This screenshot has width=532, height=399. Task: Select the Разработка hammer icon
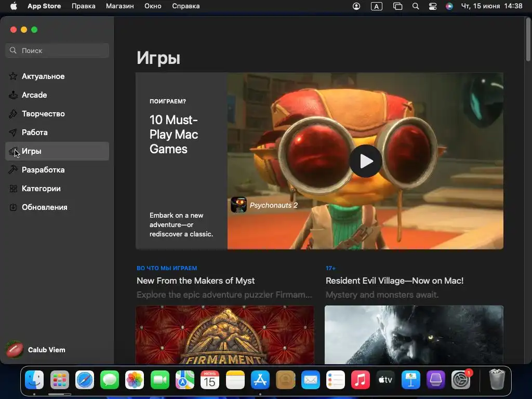point(13,170)
